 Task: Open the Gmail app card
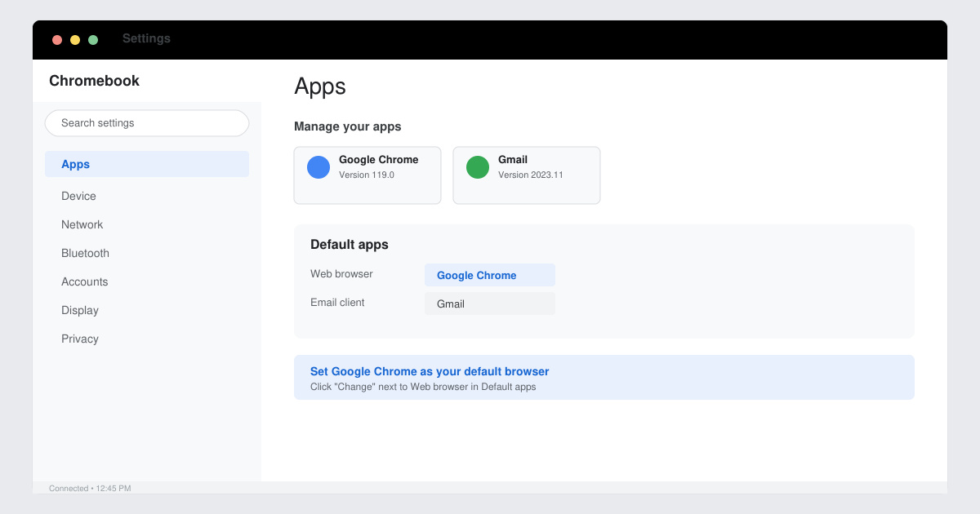point(527,175)
